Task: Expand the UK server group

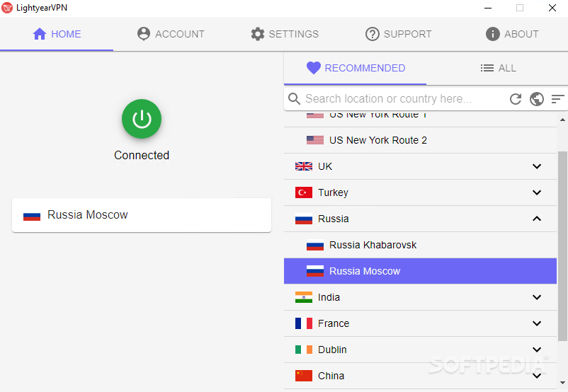Action: 420,166
